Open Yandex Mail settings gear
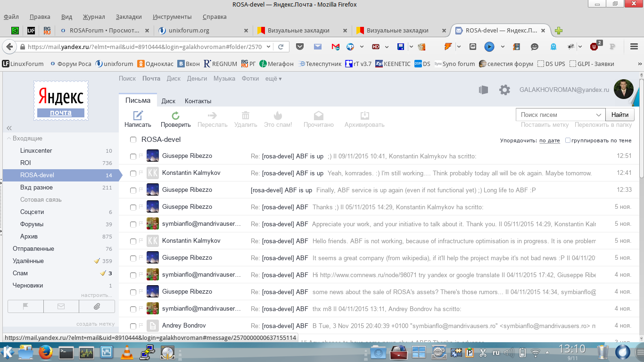644x362 pixels. [504, 90]
